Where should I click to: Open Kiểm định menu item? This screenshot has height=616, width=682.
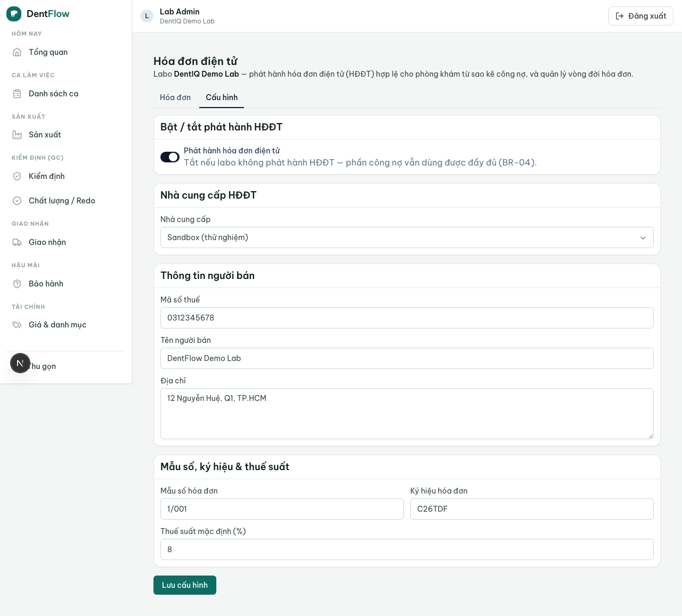click(66, 176)
